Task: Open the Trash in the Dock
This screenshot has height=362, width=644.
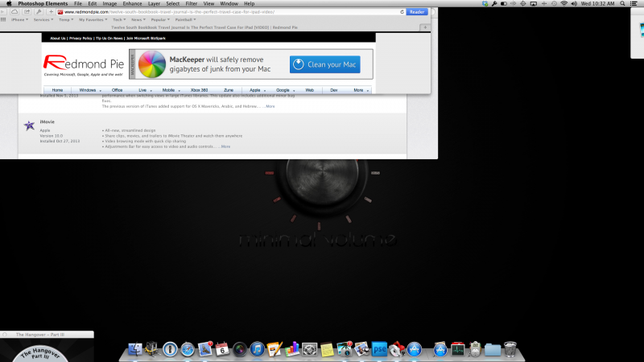Action: click(510, 349)
